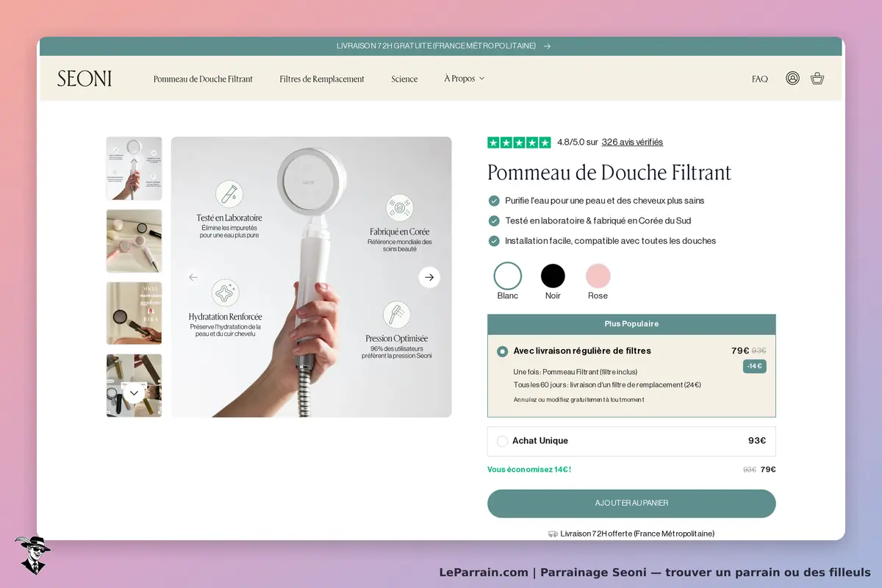Click the arrow in the free delivery banner
882x588 pixels.
pyautogui.click(x=547, y=46)
